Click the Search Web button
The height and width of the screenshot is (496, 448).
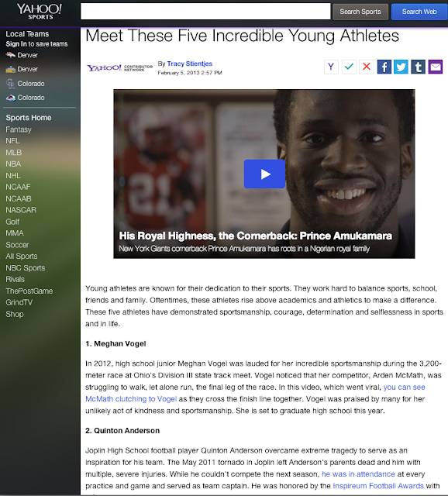[419, 12]
